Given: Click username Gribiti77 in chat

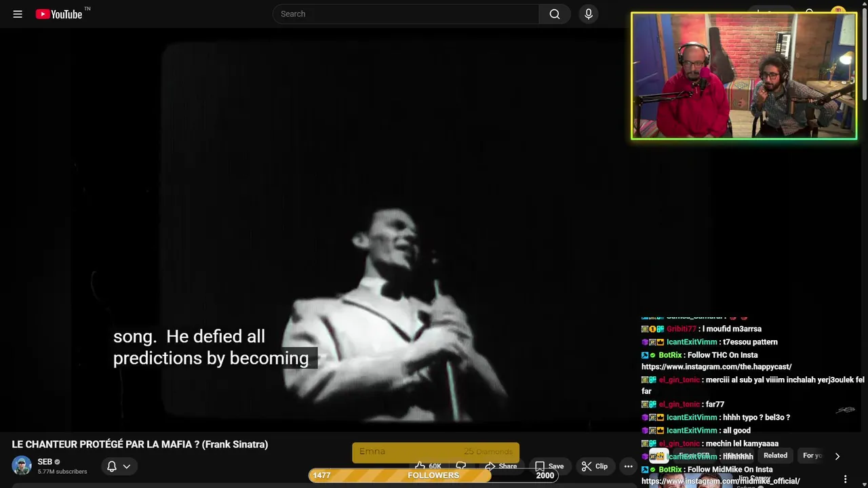Looking at the screenshot, I should click(x=681, y=329).
